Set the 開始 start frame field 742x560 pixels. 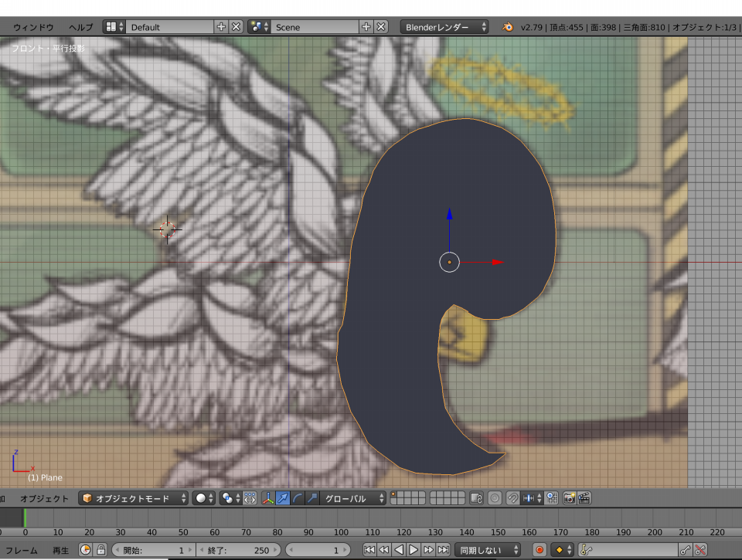point(153,550)
